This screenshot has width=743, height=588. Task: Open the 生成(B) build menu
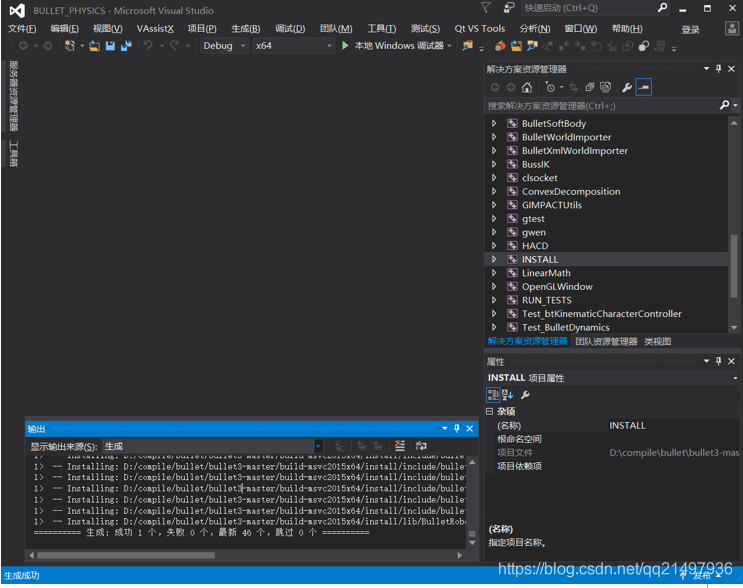pyautogui.click(x=245, y=29)
